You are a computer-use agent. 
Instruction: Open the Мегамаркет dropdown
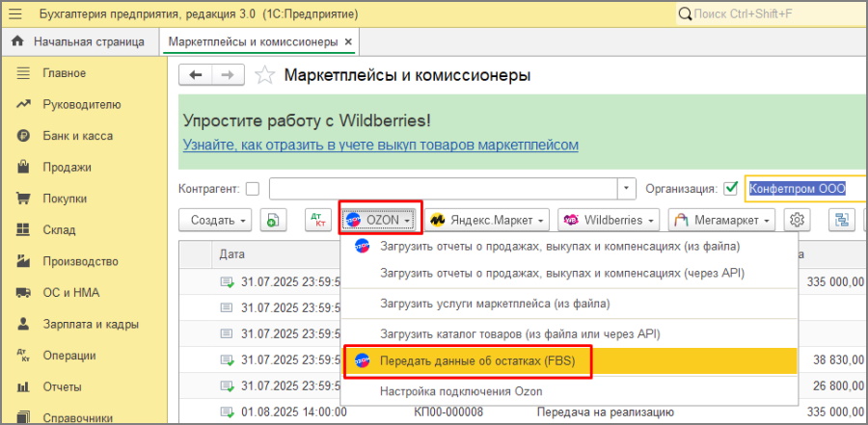[x=721, y=220]
